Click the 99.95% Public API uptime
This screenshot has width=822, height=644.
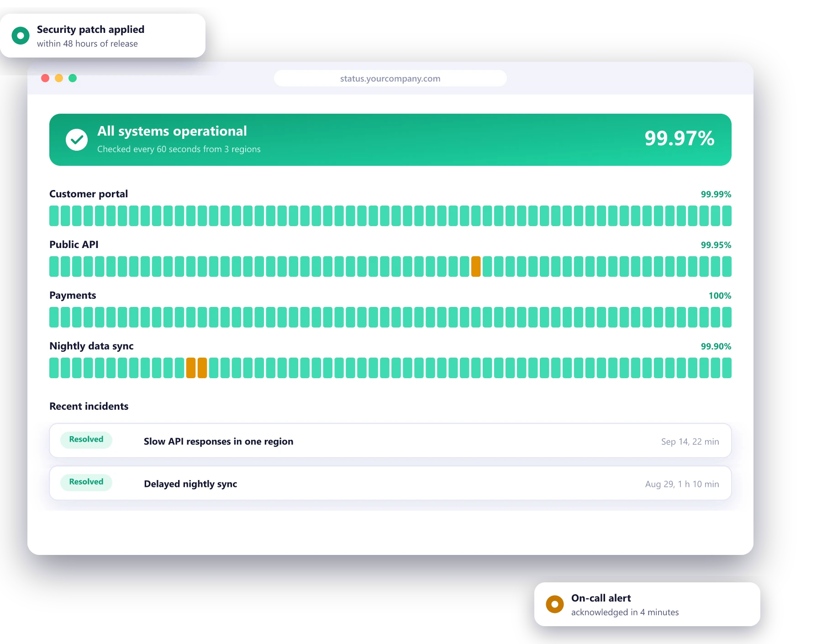(716, 245)
